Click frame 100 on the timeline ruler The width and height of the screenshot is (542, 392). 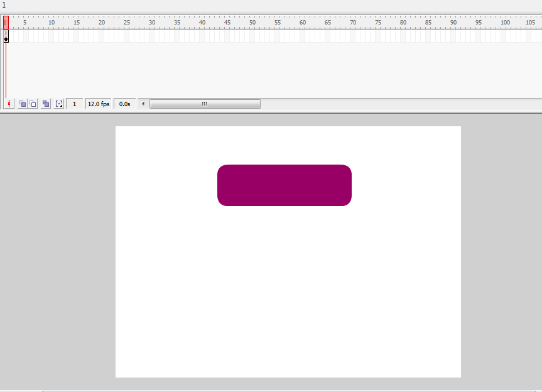tap(506, 23)
